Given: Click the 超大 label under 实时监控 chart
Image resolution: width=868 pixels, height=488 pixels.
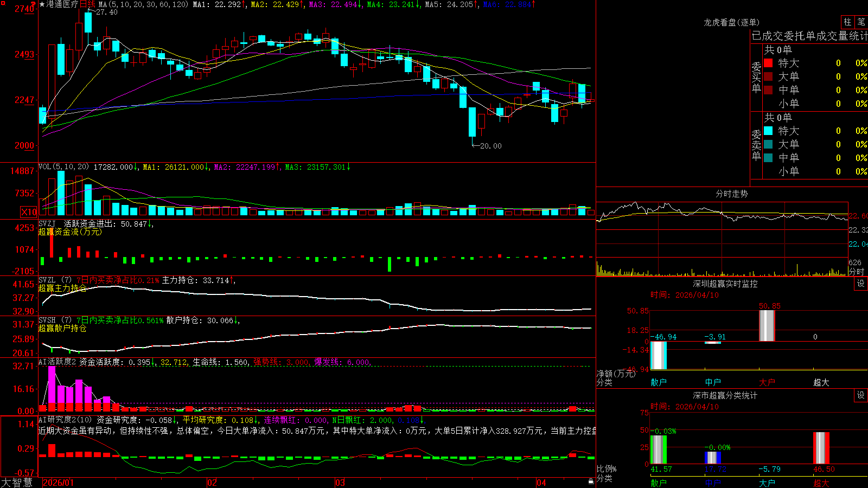Looking at the screenshot, I should coord(821,382).
